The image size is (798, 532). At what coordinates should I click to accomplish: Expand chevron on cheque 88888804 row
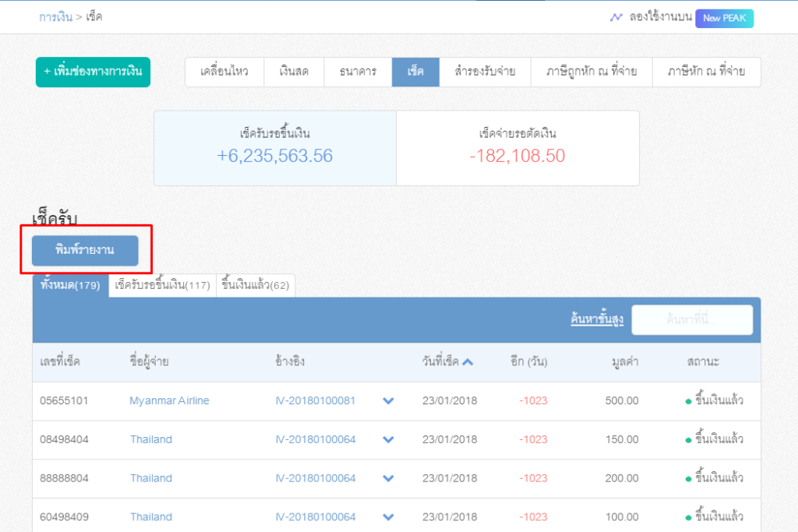[387, 478]
